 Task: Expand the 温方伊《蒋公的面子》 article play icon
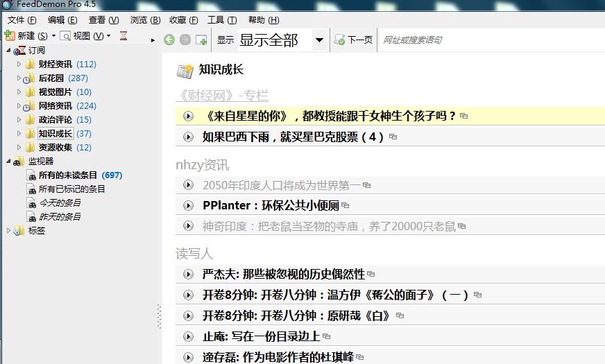coord(188,295)
